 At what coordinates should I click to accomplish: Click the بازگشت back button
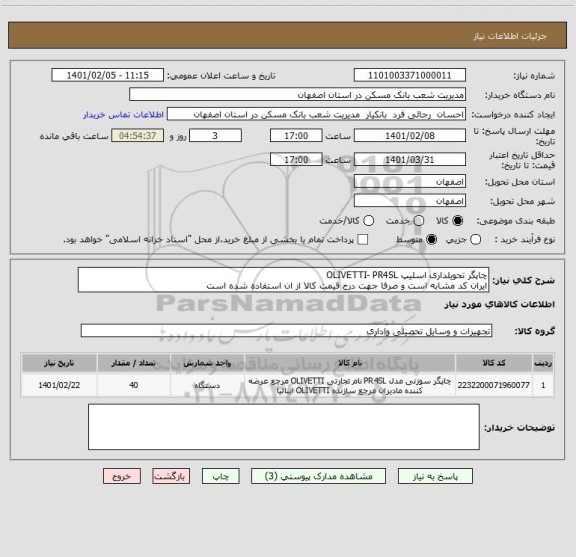click(171, 476)
